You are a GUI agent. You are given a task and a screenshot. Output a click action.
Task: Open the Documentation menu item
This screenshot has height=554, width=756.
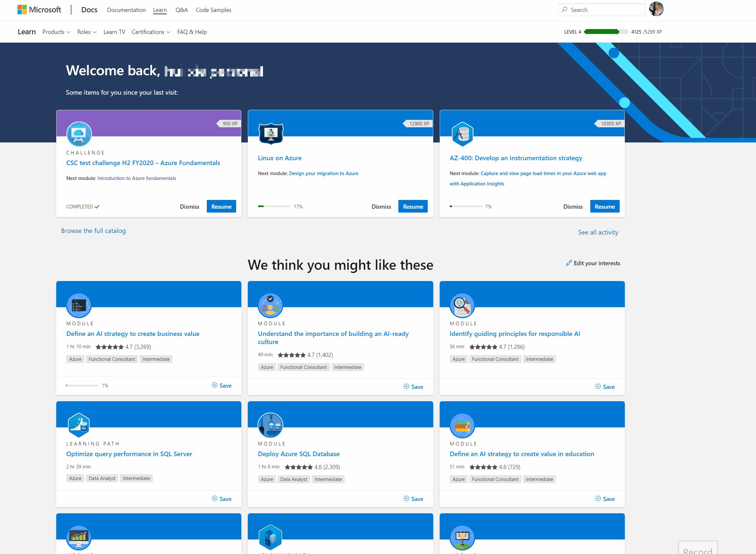(126, 10)
